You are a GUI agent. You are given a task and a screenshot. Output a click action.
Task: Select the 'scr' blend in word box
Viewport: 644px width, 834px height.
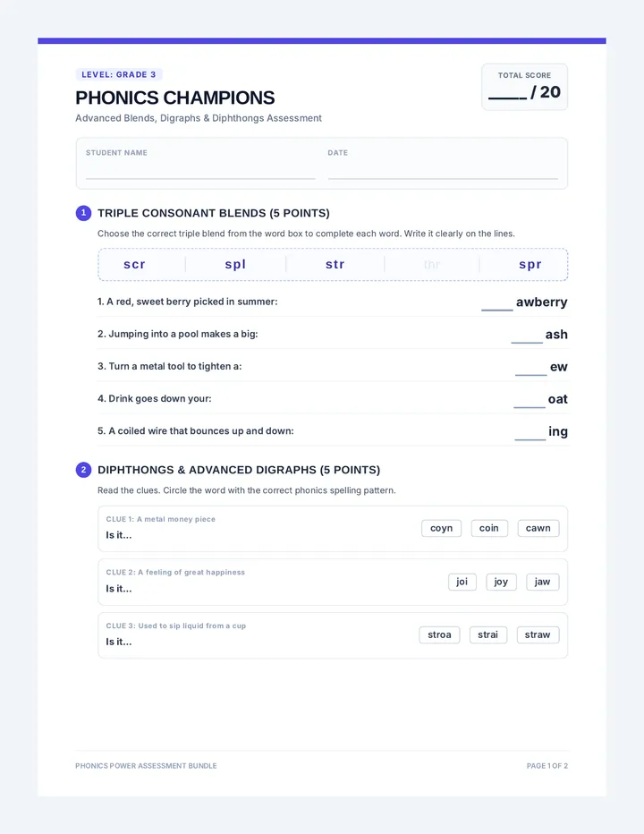coord(134,264)
